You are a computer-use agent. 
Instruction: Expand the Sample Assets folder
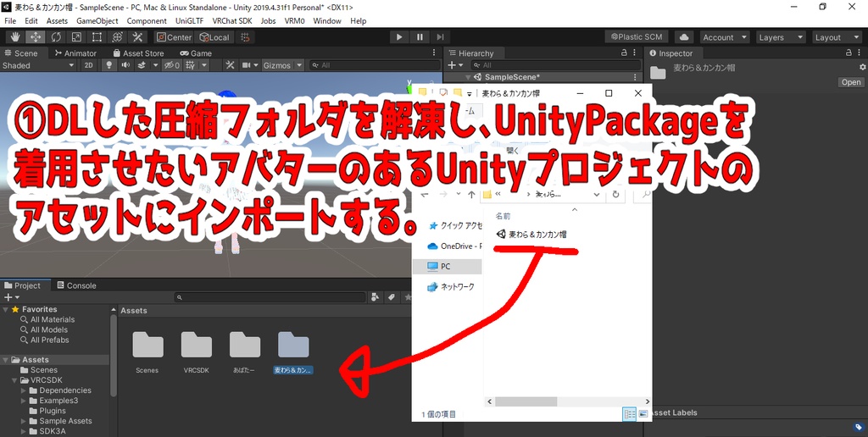tap(24, 421)
